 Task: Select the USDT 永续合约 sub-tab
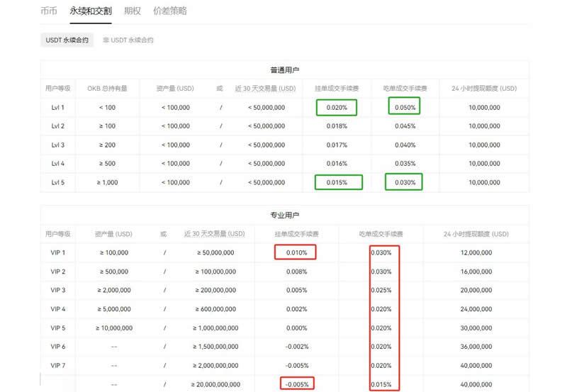click(x=67, y=40)
